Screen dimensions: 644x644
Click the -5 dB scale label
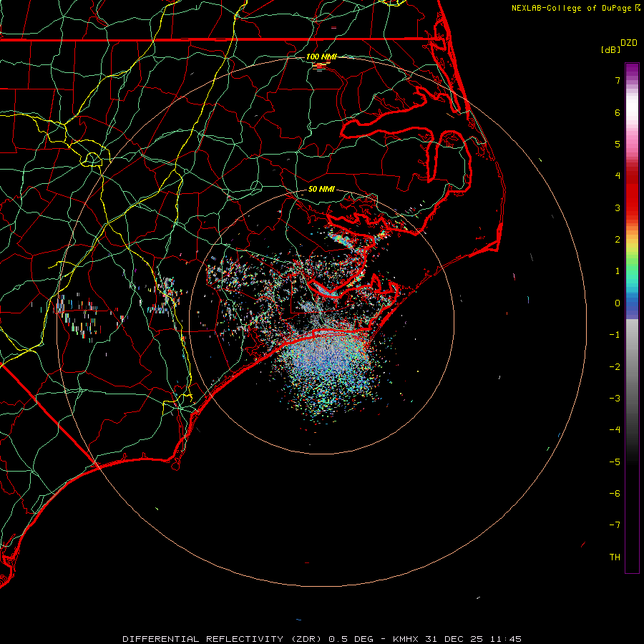pyautogui.click(x=615, y=462)
